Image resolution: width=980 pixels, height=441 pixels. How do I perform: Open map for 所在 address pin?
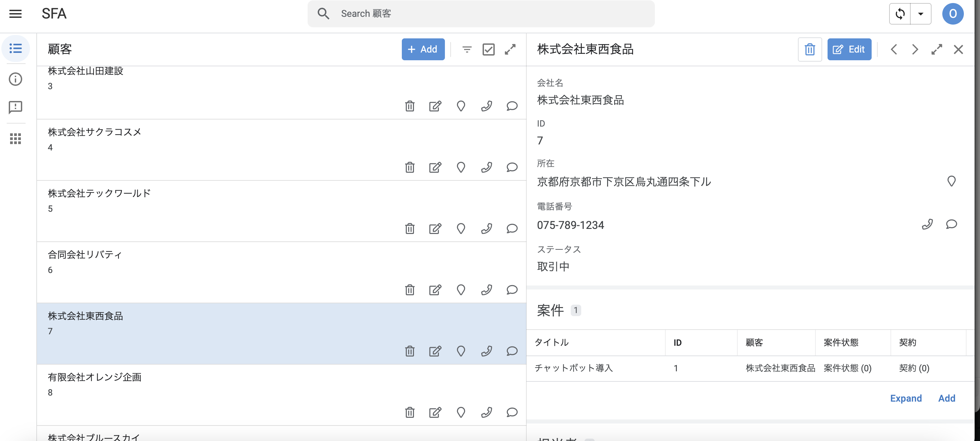click(x=951, y=181)
